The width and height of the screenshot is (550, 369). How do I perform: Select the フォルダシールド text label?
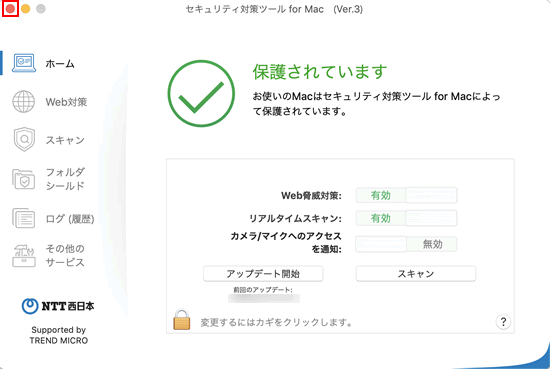pos(65,179)
